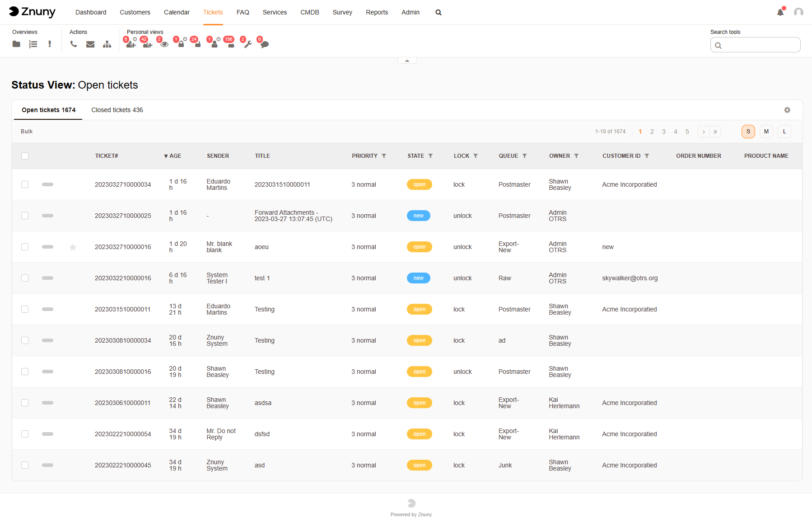
Task: Click inside the Search tools field
Action: coord(755,45)
